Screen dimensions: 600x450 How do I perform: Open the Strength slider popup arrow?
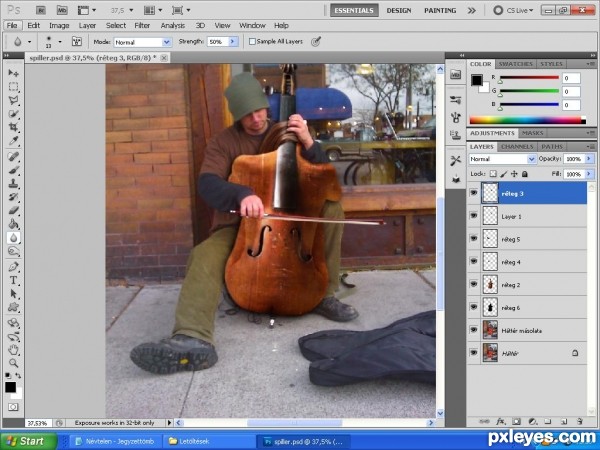(233, 41)
